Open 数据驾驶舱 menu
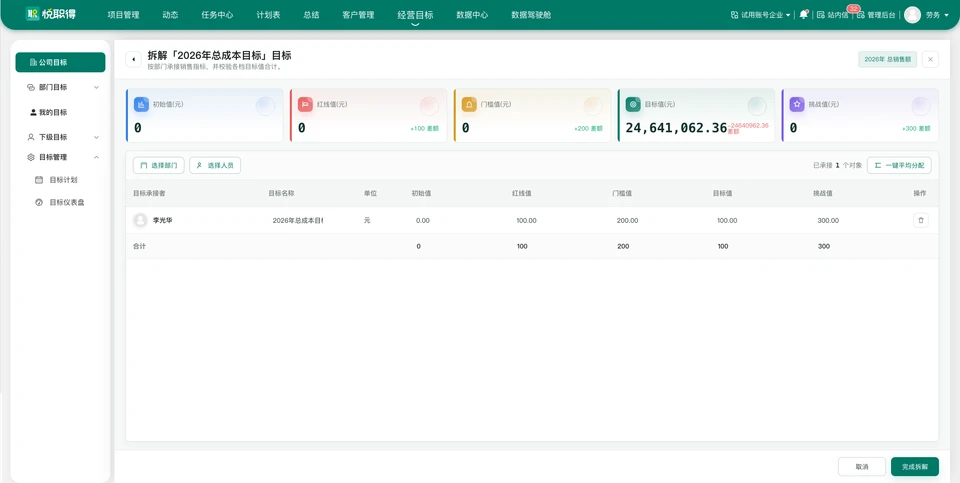960x483 pixels. click(x=531, y=15)
